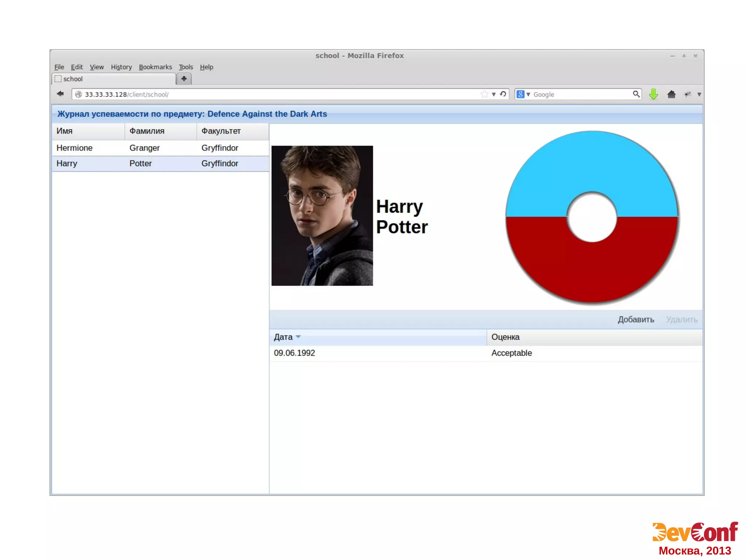Open the Bookmarks menu
747x560 pixels.
tap(155, 67)
